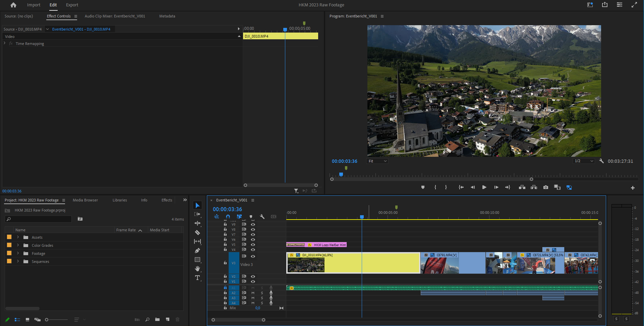The height and width of the screenshot is (326, 644).
Task: Click the Extract icon in the Program monitor
Action: pyautogui.click(x=534, y=187)
